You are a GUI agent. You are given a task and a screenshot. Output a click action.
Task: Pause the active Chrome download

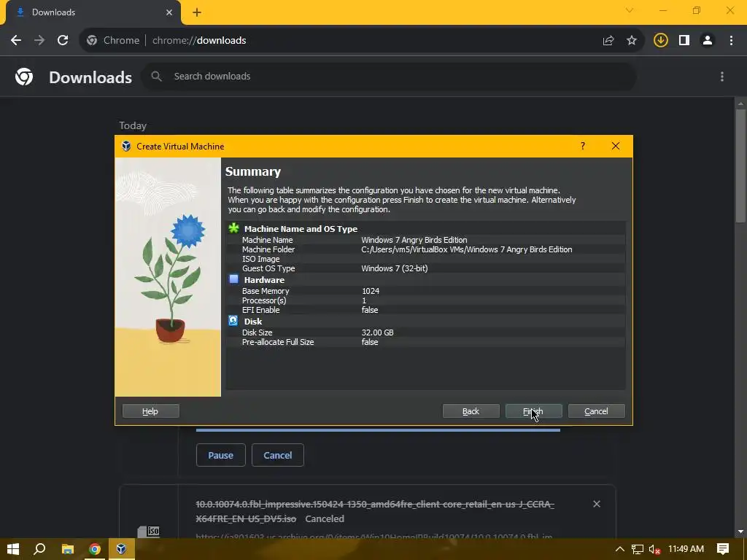pos(220,455)
